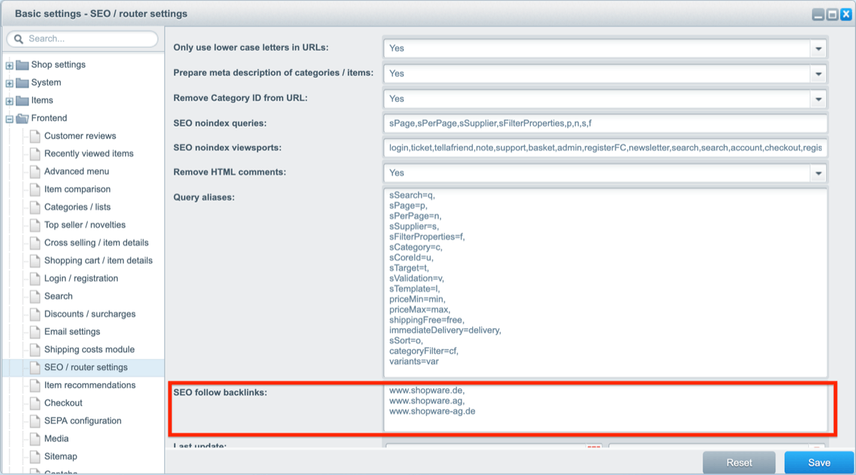Screen dimensions: 856x475
Task: Click the Login / registration page icon
Action: (35, 278)
